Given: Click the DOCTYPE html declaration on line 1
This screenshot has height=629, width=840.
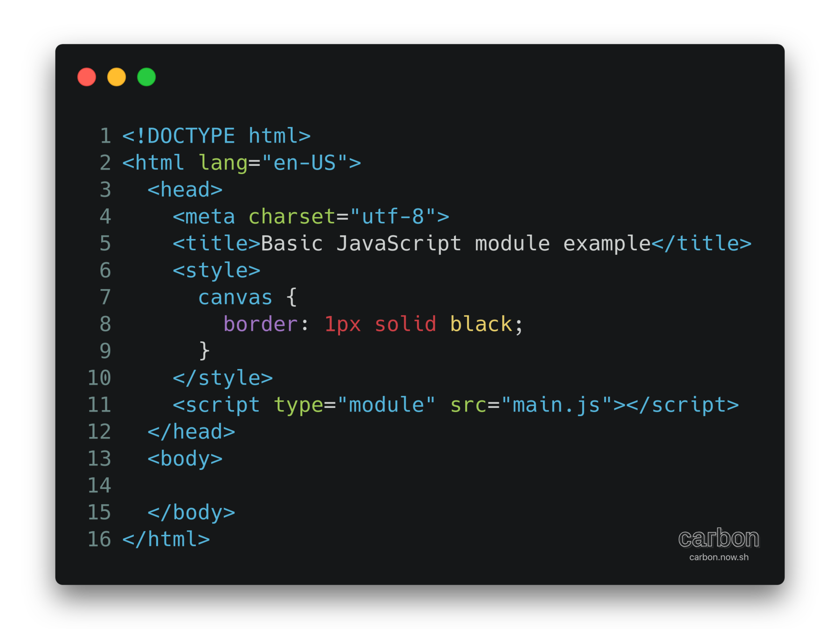Looking at the screenshot, I should tap(216, 136).
